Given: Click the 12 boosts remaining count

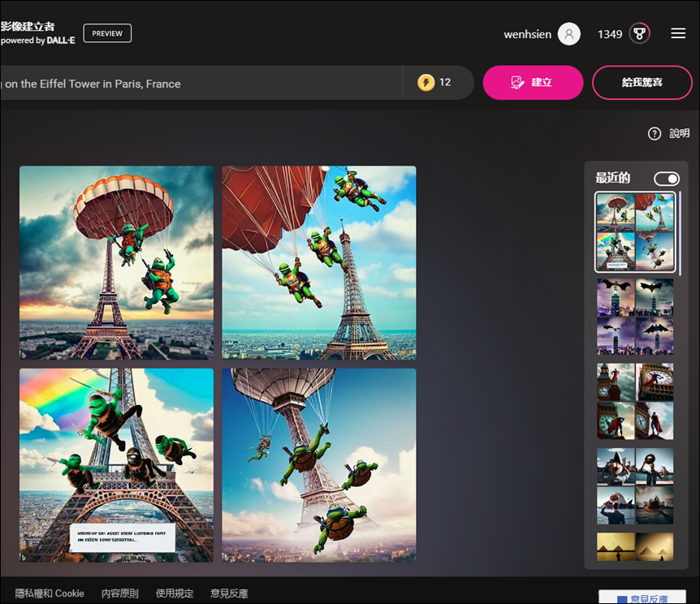Looking at the screenshot, I should coord(445,83).
